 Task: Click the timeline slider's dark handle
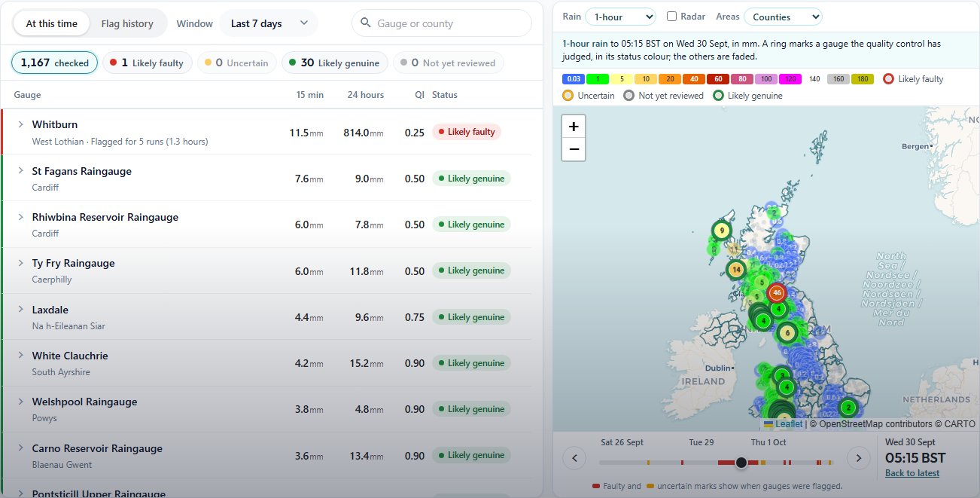point(741,463)
